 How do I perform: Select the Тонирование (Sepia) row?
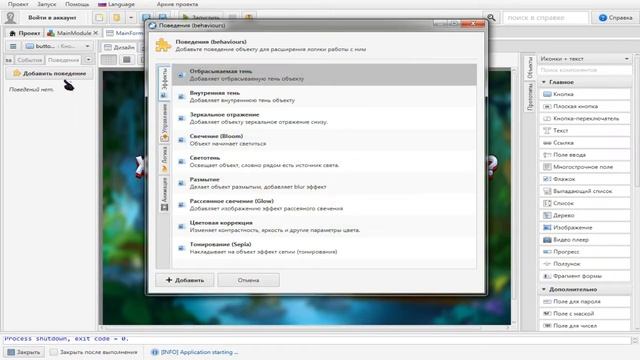[x=324, y=248]
